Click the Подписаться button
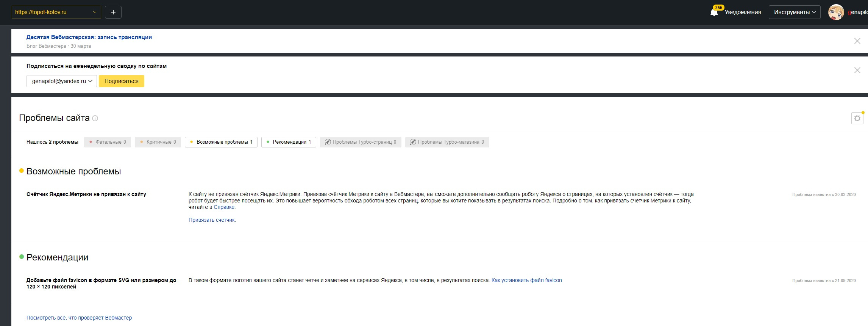The width and height of the screenshot is (868, 326). coord(122,81)
